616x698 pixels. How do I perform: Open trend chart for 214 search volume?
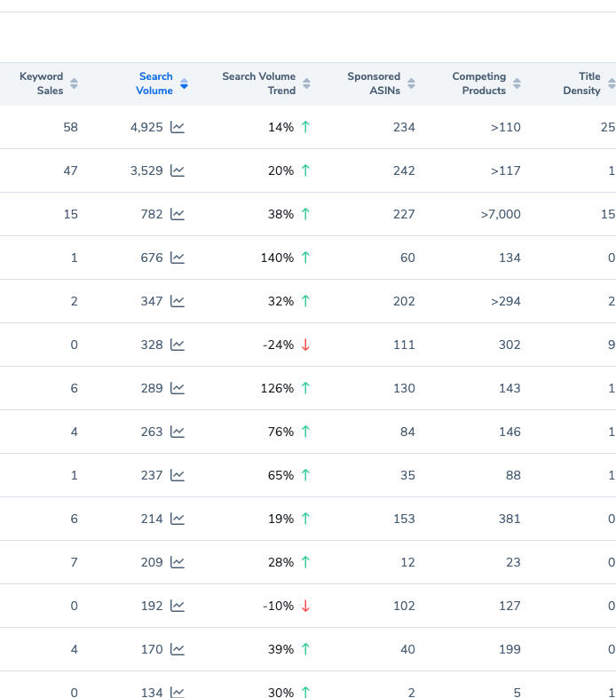click(x=178, y=519)
